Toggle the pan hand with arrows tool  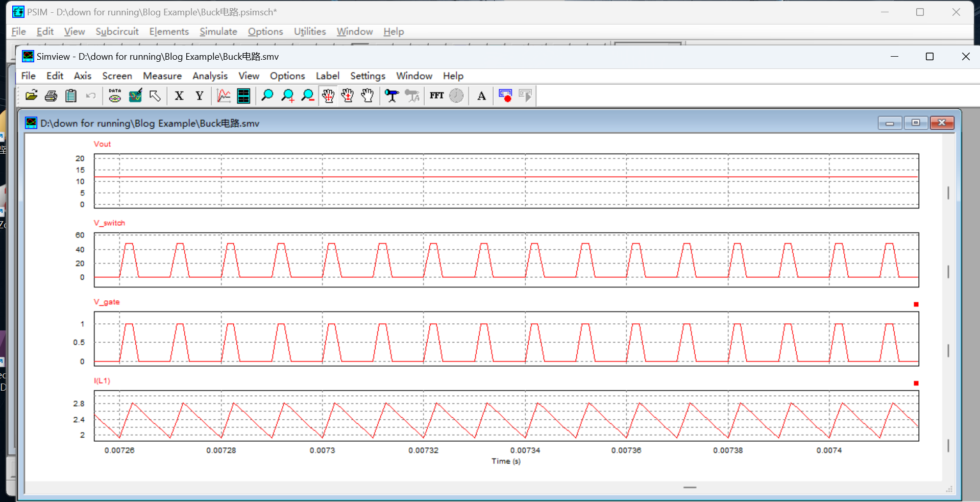tap(328, 95)
